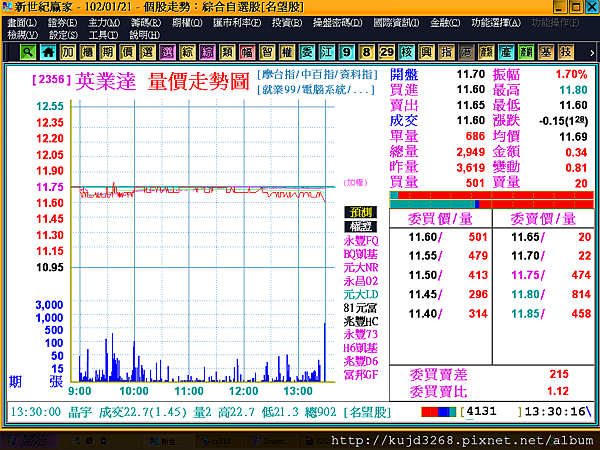Open the 證券(E) menu
Viewport: 600px width, 450px height.
(x=62, y=23)
